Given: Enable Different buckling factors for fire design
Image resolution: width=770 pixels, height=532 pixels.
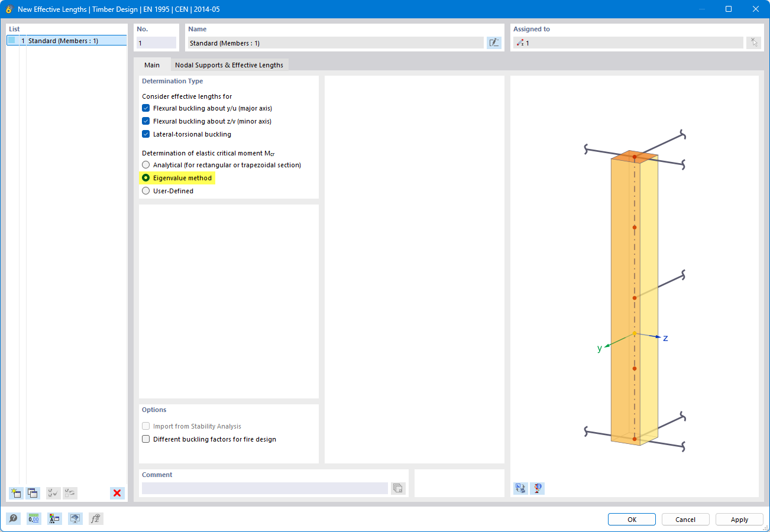Looking at the screenshot, I should point(146,439).
